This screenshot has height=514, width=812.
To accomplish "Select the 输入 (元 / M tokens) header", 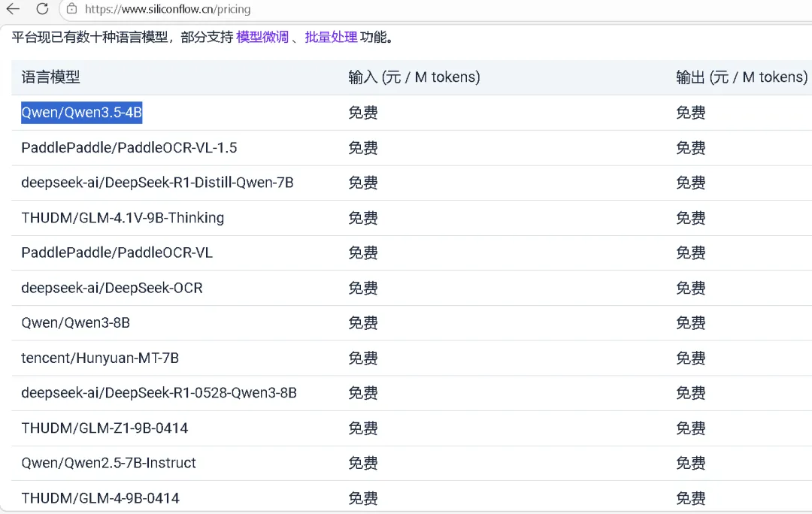I will point(414,77).
